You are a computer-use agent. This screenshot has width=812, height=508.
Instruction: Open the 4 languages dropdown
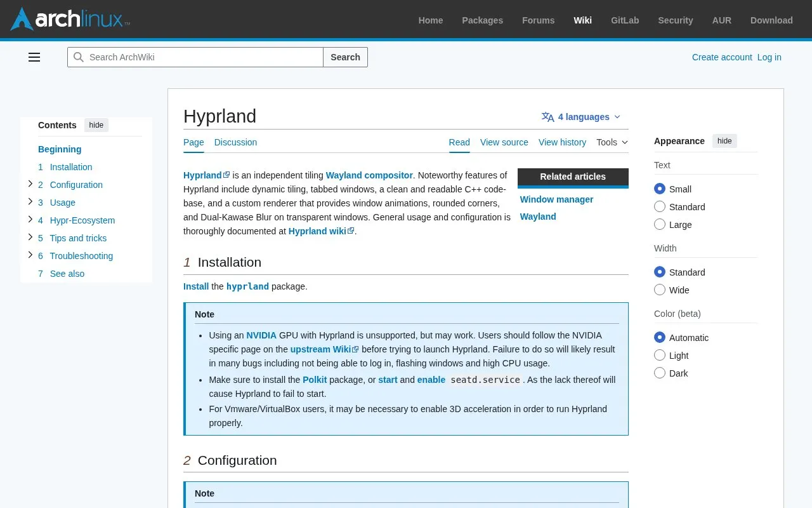point(582,117)
